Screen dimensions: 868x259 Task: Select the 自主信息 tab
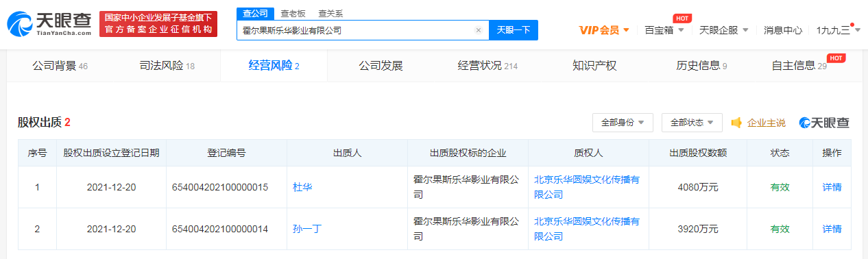799,66
